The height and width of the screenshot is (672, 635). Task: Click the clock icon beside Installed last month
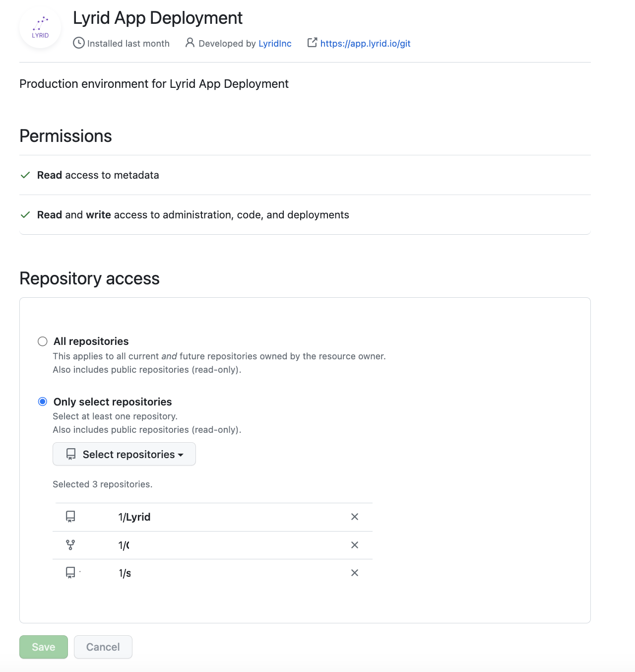[78, 43]
